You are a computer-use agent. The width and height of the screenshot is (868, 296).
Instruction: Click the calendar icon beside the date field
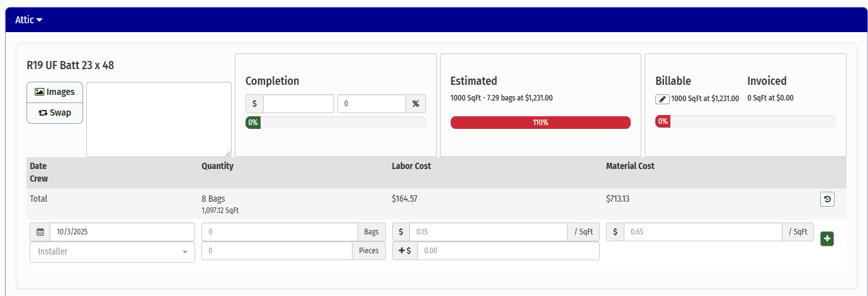tap(40, 232)
